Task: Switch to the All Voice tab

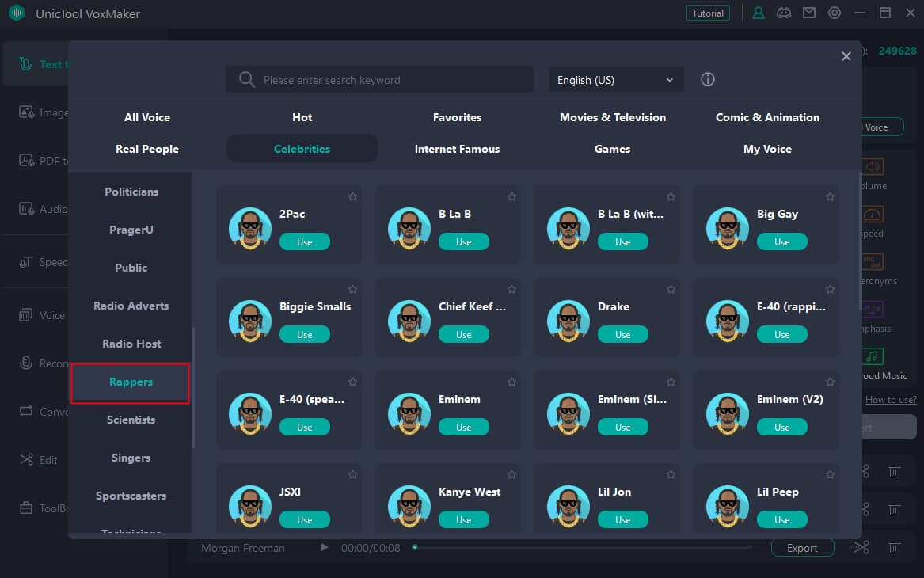Action: pos(147,117)
